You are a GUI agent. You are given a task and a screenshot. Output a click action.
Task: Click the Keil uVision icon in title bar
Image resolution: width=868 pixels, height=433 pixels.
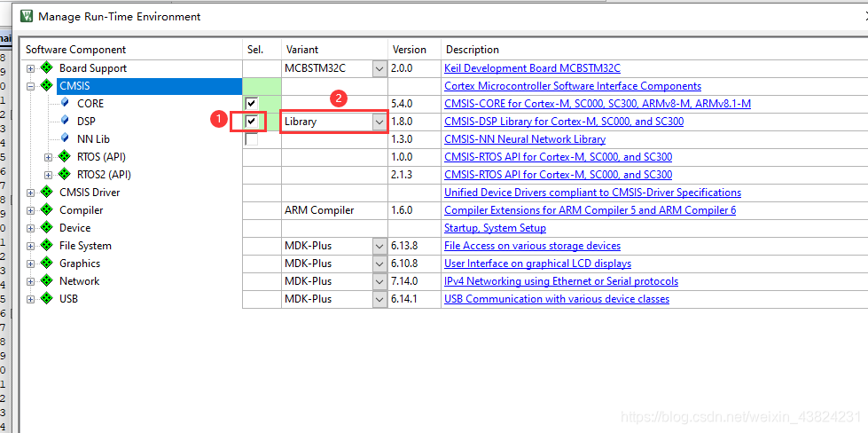click(x=26, y=16)
